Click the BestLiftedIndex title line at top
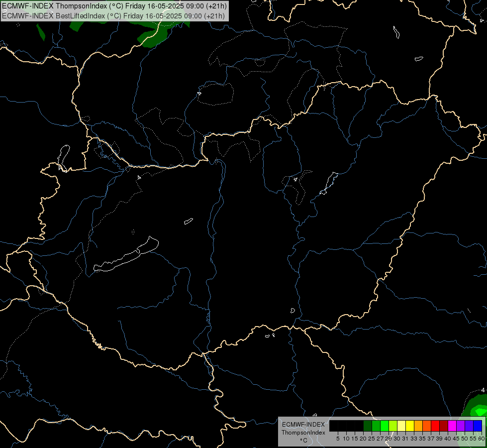The height and width of the screenshot is (448, 487). point(113,16)
